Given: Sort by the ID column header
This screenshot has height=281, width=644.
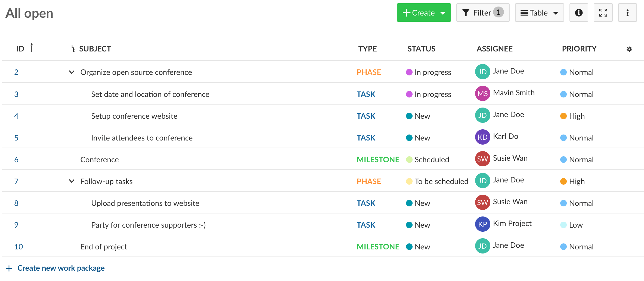Looking at the screenshot, I should click(20, 49).
